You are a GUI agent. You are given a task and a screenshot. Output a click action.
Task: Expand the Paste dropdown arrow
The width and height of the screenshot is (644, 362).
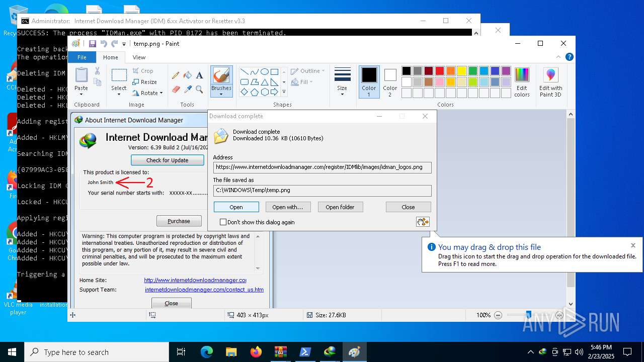(81, 94)
